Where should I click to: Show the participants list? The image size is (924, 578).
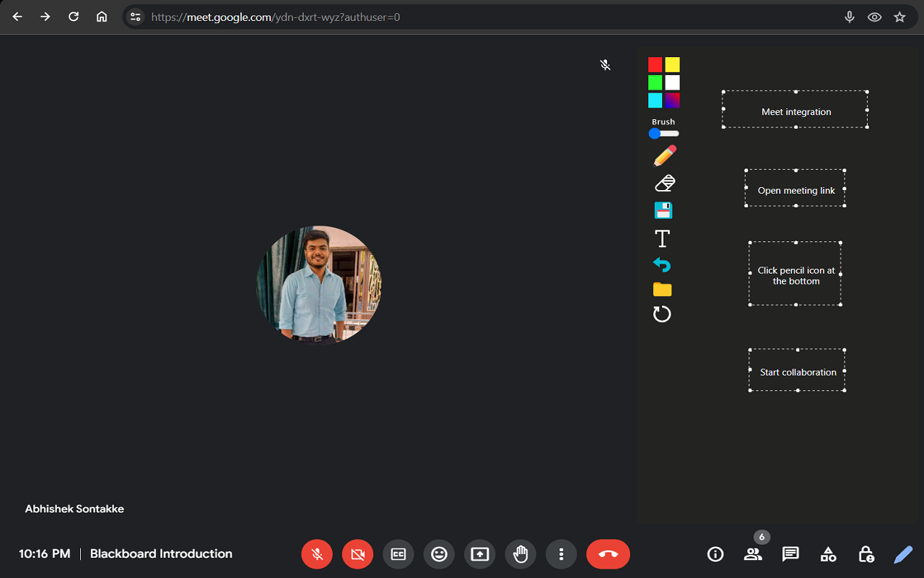753,554
